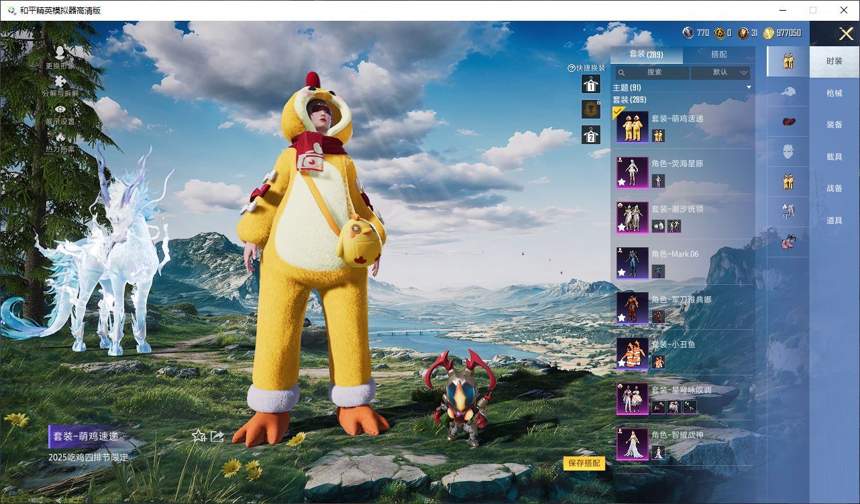
Task: Favorite outfit with the star icon
Action: pos(199,436)
